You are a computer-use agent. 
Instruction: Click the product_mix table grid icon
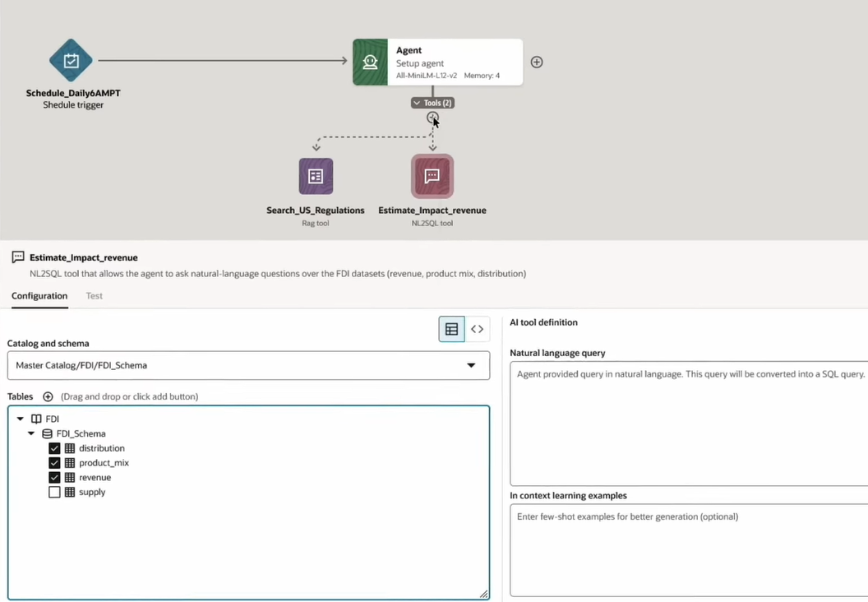[70, 462]
